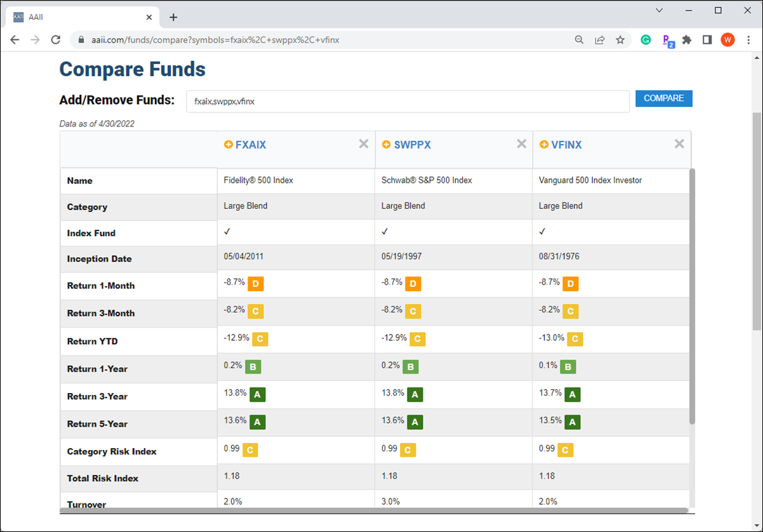Open the tab search dropdown chevron

tap(659, 11)
